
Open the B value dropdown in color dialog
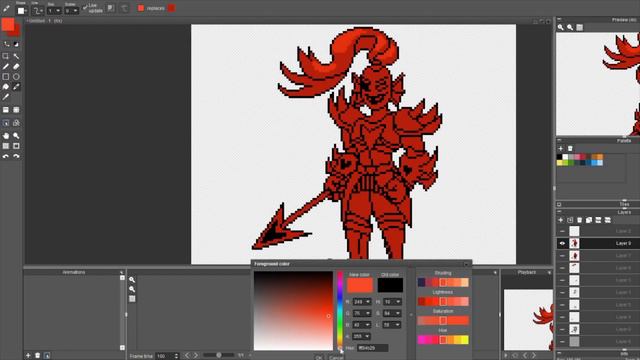pyautogui.click(x=368, y=325)
